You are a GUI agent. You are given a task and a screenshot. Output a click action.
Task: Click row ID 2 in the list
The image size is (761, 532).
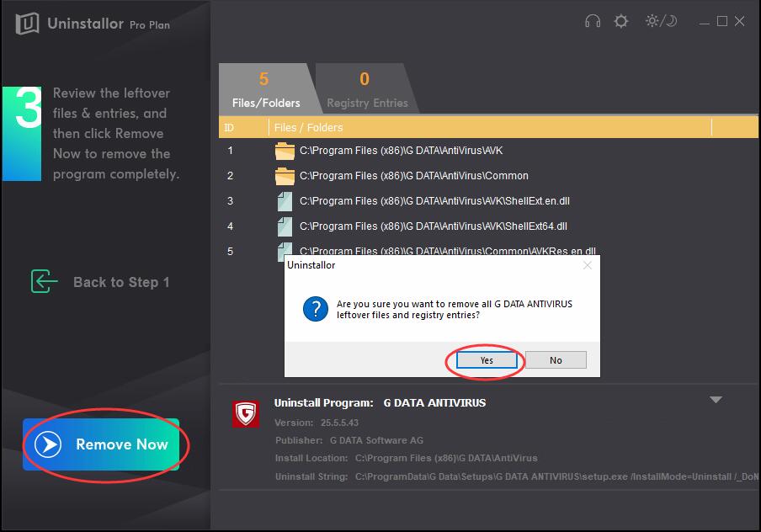click(230, 176)
